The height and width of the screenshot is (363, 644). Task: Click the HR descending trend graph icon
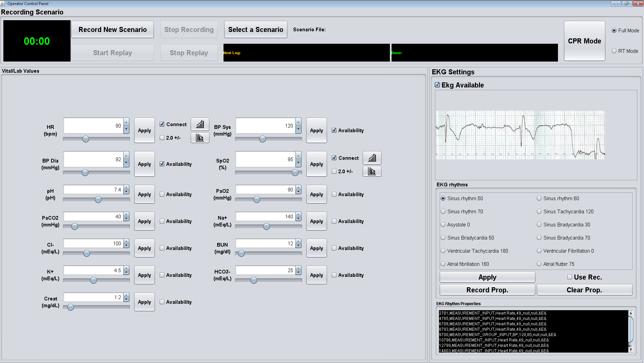[200, 137]
